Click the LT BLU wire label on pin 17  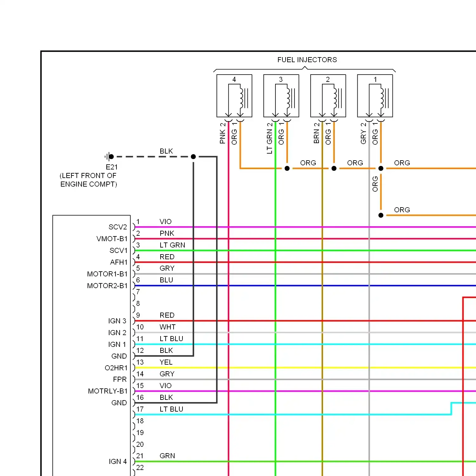tap(171, 409)
